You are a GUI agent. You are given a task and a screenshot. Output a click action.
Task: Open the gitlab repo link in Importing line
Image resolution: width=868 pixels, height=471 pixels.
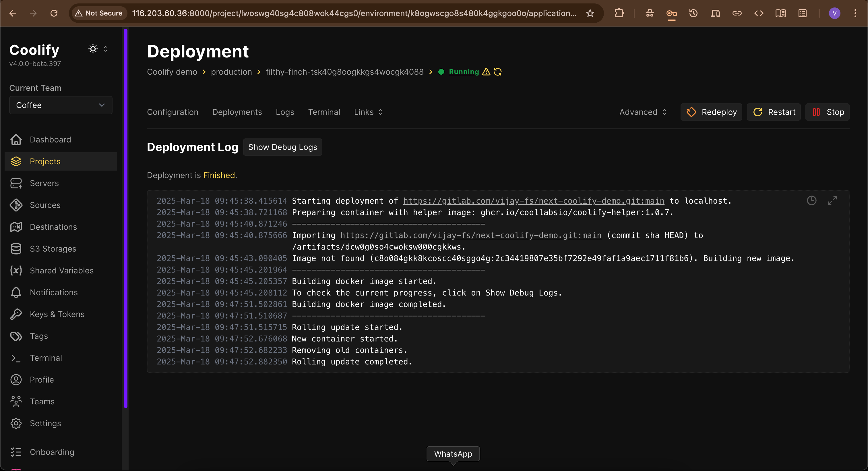click(x=471, y=235)
